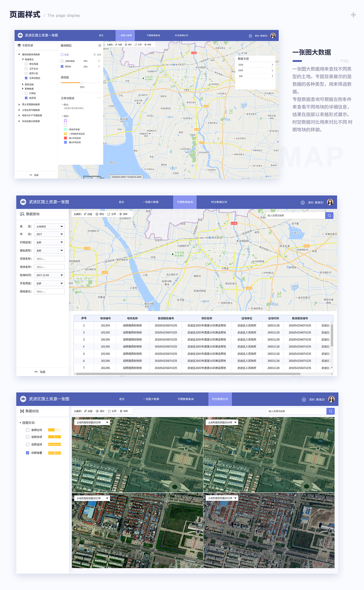Click the yellow 一类限制开发区域 legend swatch
The image size is (364, 590).
pos(65,134)
